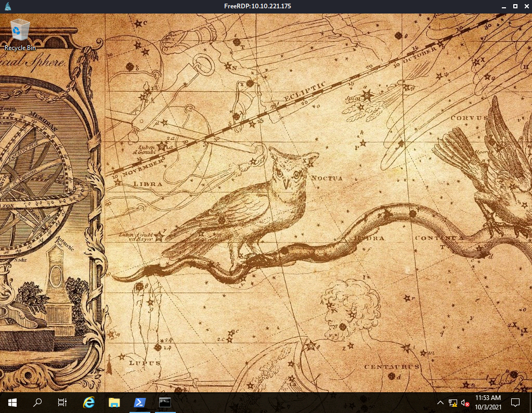Open the network status tray icon

(452, 403)
